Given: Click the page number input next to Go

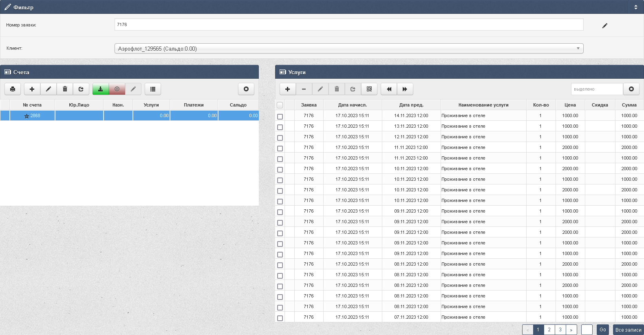Looking at the screenshot, I should [x=587, y=330].
